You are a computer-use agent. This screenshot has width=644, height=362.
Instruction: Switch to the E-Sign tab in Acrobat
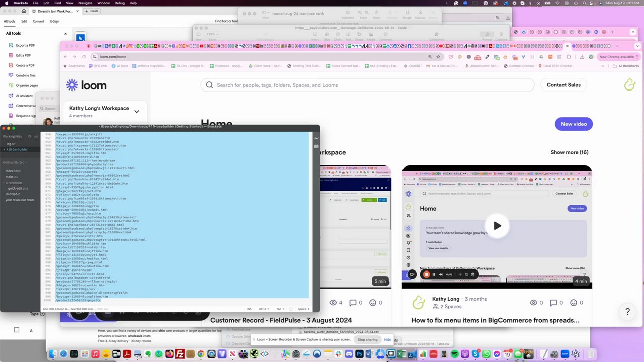point(55,21)
